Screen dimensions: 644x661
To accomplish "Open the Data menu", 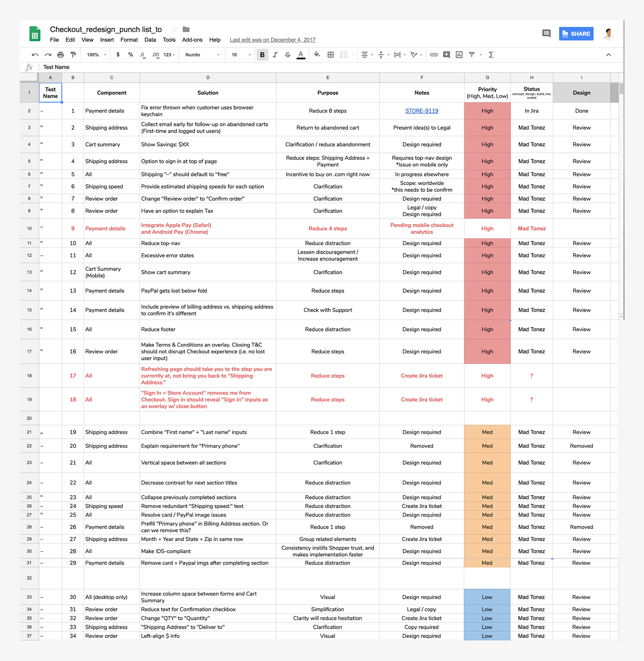I will pos(150,40).
